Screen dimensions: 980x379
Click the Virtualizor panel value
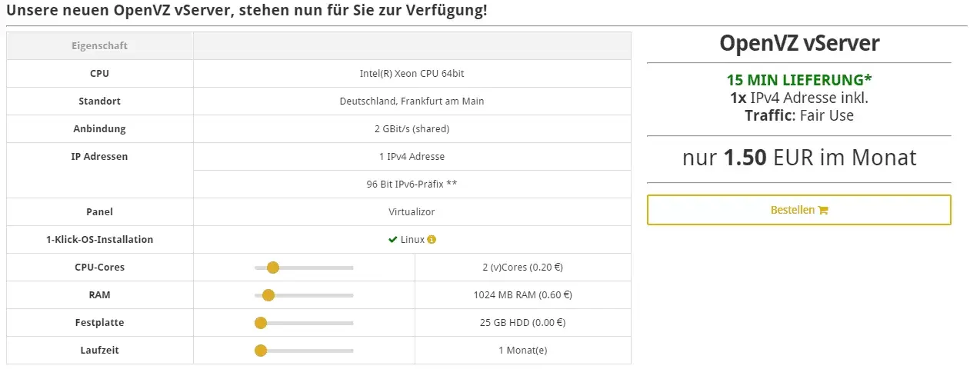(412, 212)
